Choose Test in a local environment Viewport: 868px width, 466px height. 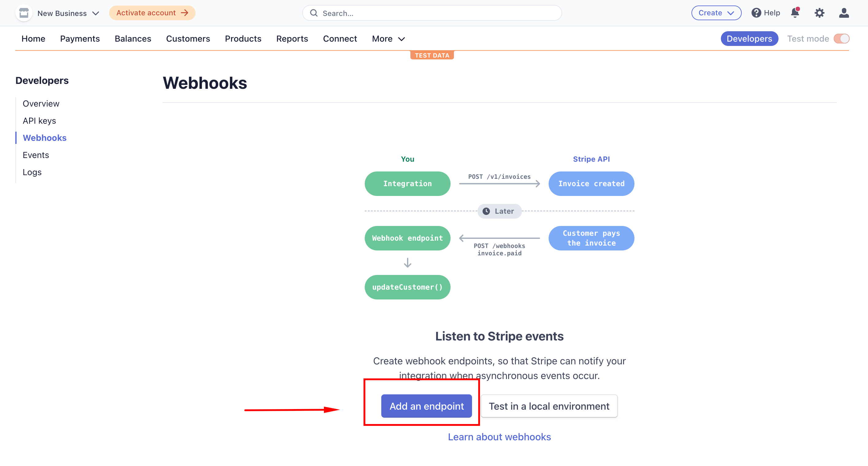pyautogui.click(x=549, y=406)
